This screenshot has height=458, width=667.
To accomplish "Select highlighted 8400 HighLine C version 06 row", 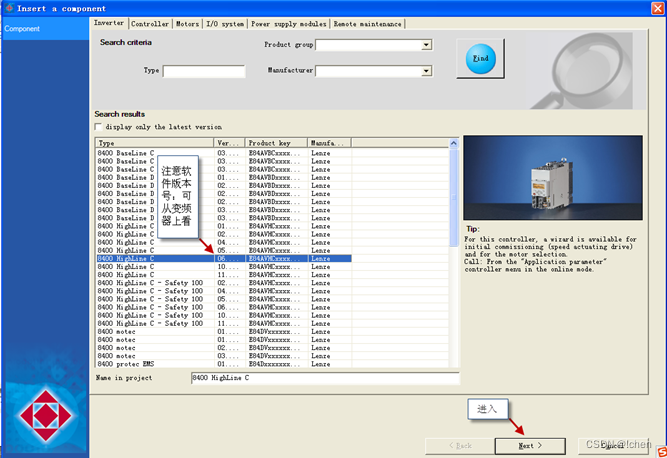I will (x=224, y=258).
